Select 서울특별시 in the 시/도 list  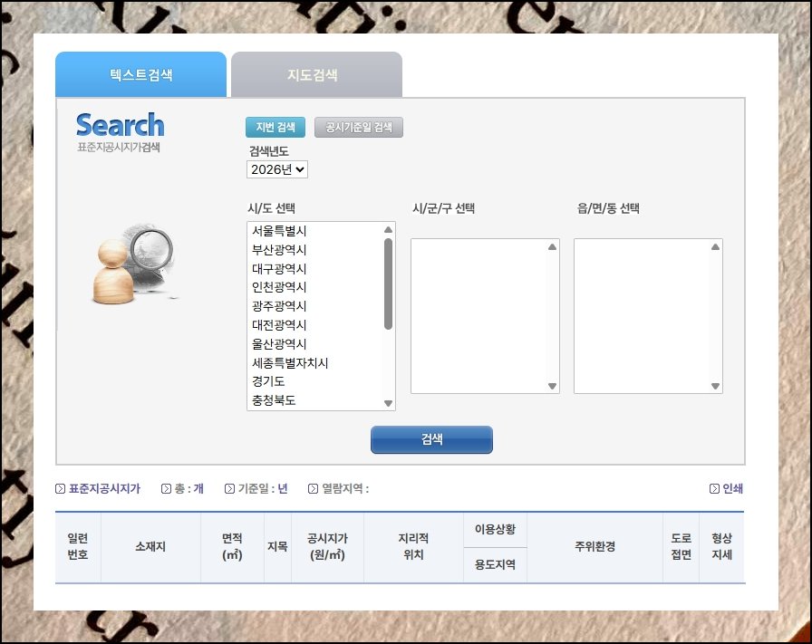tap(316, 231)
